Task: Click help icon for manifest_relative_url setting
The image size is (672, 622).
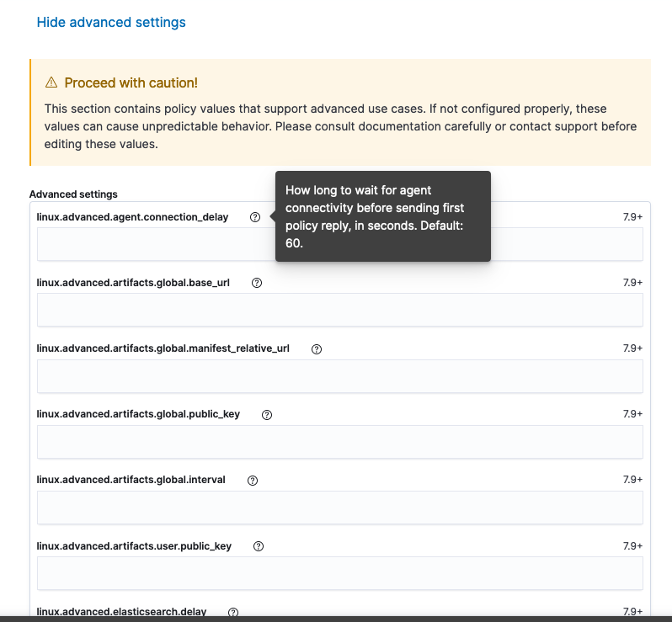Action: (317, 348)
